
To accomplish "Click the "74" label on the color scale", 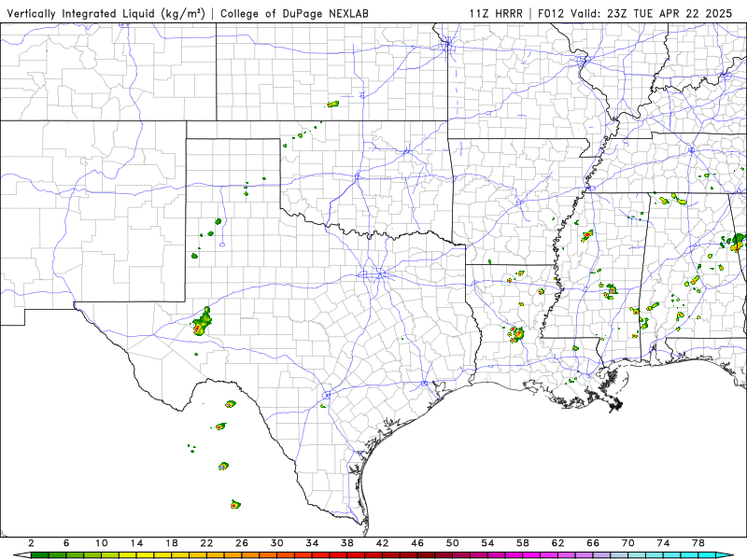I will 663,543.
